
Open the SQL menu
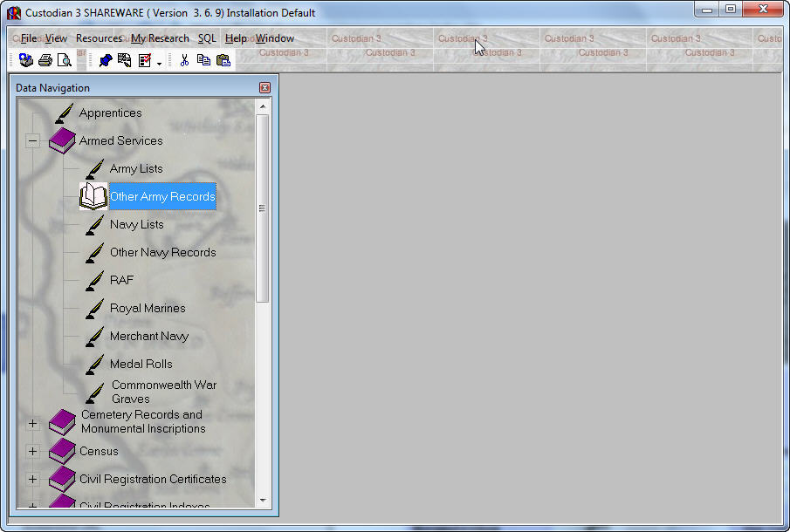(207, 38)
